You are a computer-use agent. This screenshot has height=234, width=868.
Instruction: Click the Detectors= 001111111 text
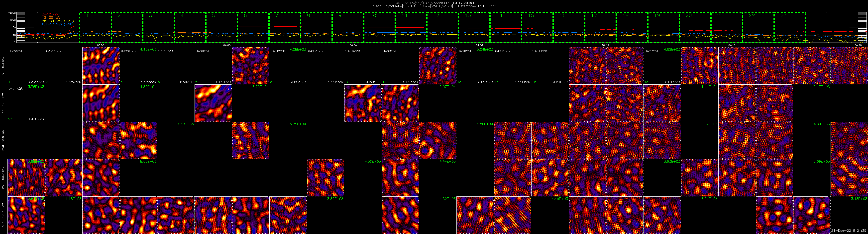click(x=477, y=6)
